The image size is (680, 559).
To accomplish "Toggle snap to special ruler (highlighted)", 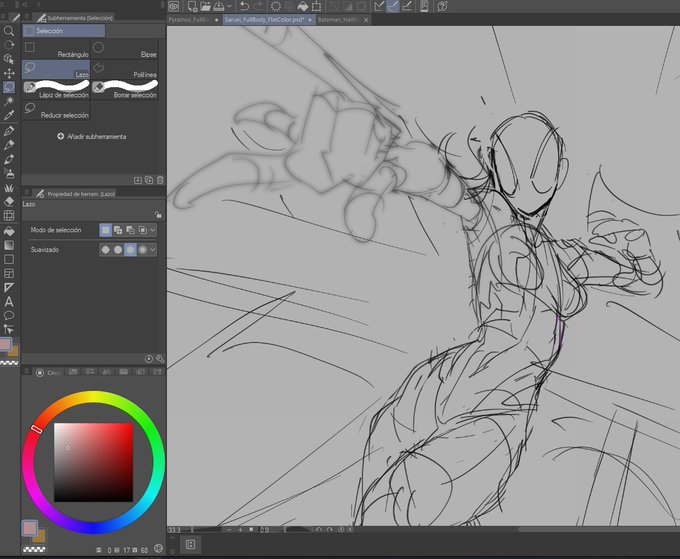I will tap(393, 6).
